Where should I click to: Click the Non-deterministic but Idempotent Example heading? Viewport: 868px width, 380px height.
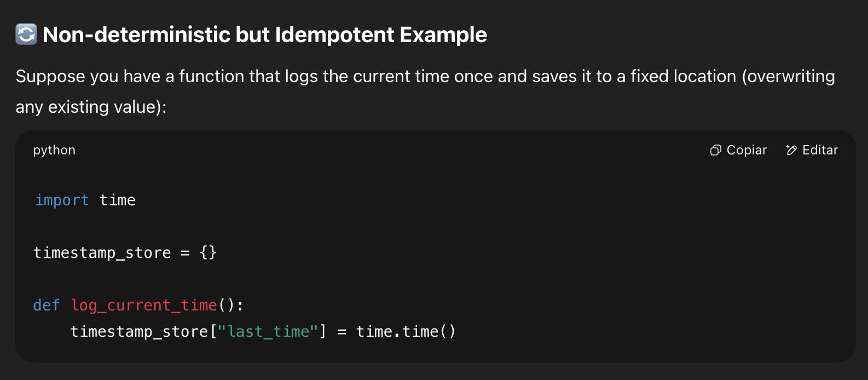(x=265, y=34)
